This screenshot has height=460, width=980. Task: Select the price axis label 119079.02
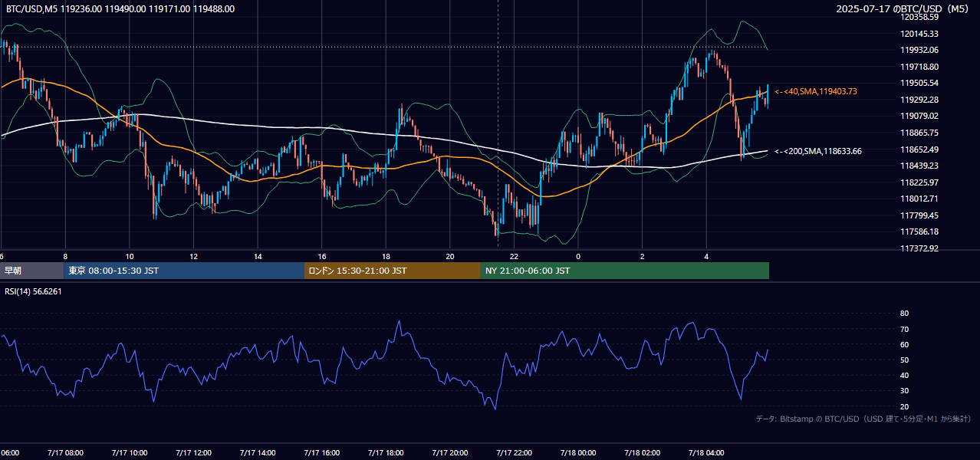click(x=920, y=117)
